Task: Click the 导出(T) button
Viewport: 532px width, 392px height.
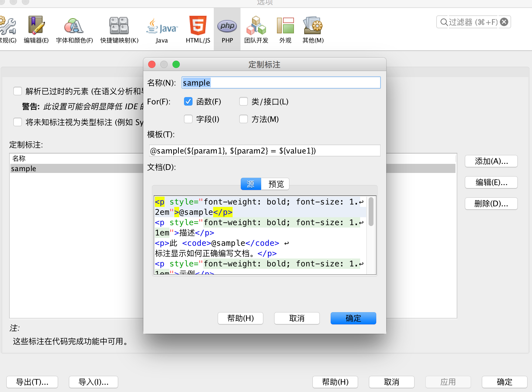Action: coord(32,382)
